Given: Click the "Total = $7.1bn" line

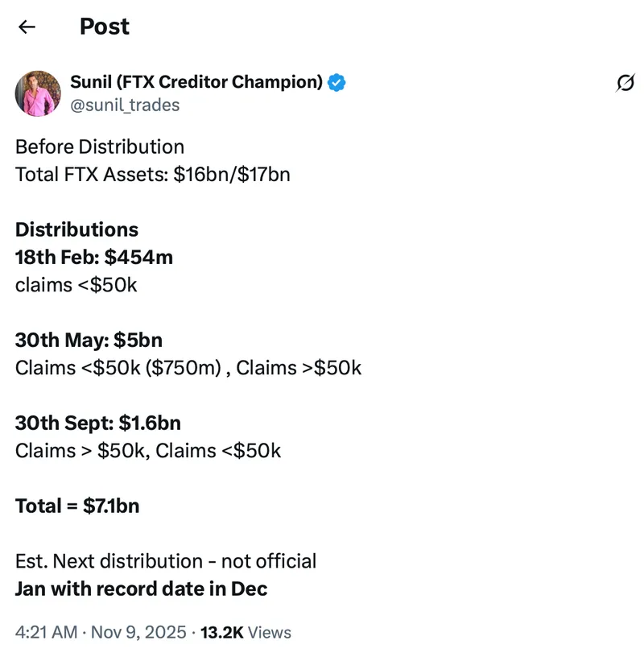Looking at the screenshot, I should 77,506.
